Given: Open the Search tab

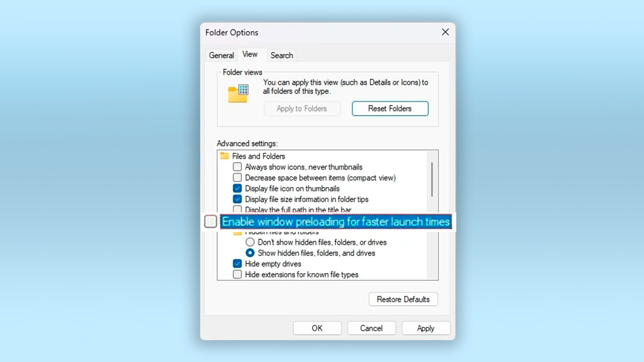Looking at the screenshot, I should [281, 55].
